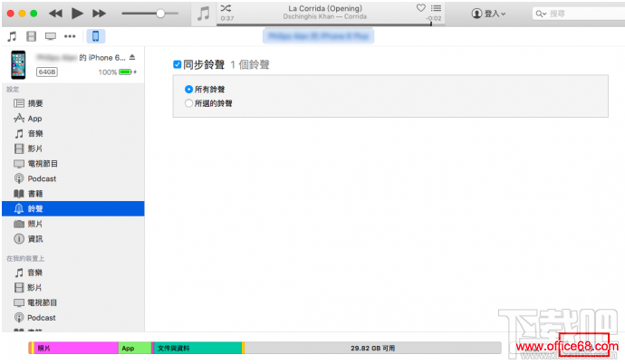This screenshot has width=625, height=364.
Task: Open the 登入 account dropdown
Action: coord(488,14)
